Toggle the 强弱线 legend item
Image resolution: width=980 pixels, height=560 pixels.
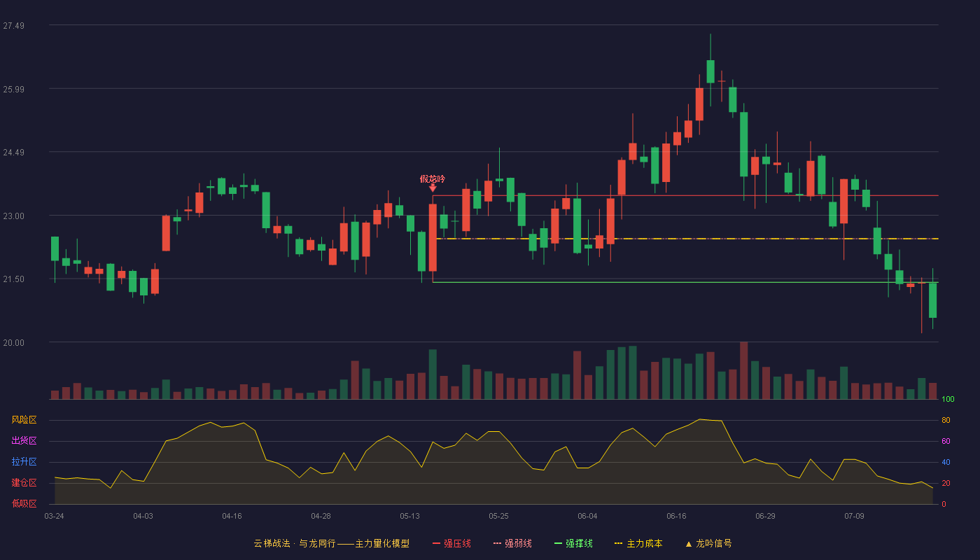512,543
